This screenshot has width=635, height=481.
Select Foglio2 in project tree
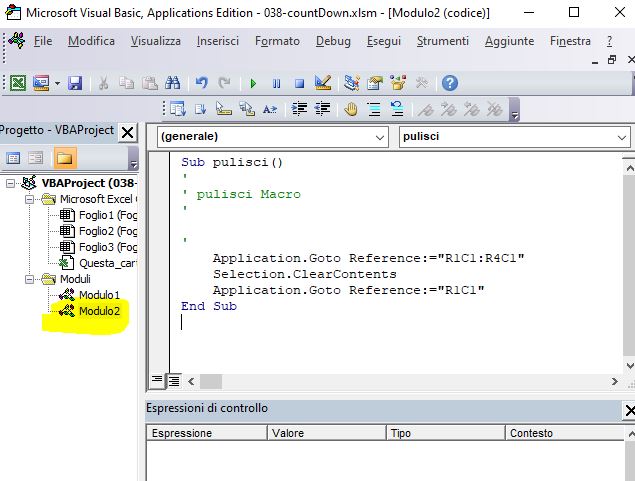(x=98, y=231)
